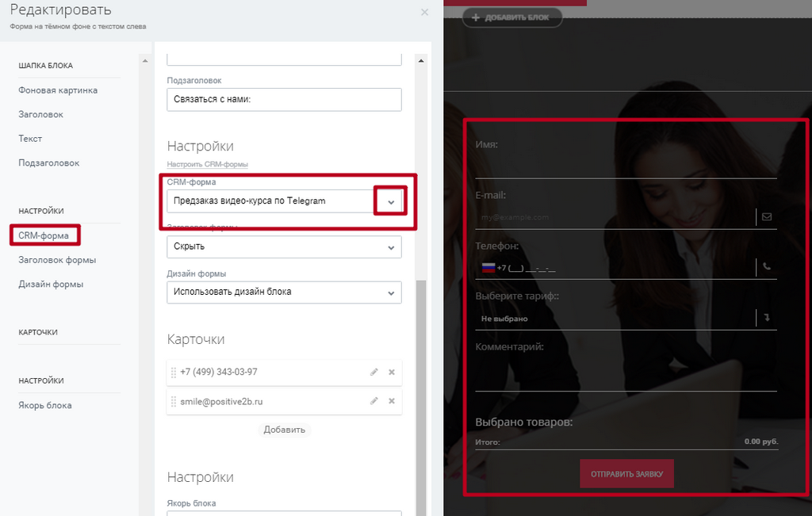Viewport: 812px width, 516px height.
Task: Open the Дизайн формы dropdown
Action: 284,292
